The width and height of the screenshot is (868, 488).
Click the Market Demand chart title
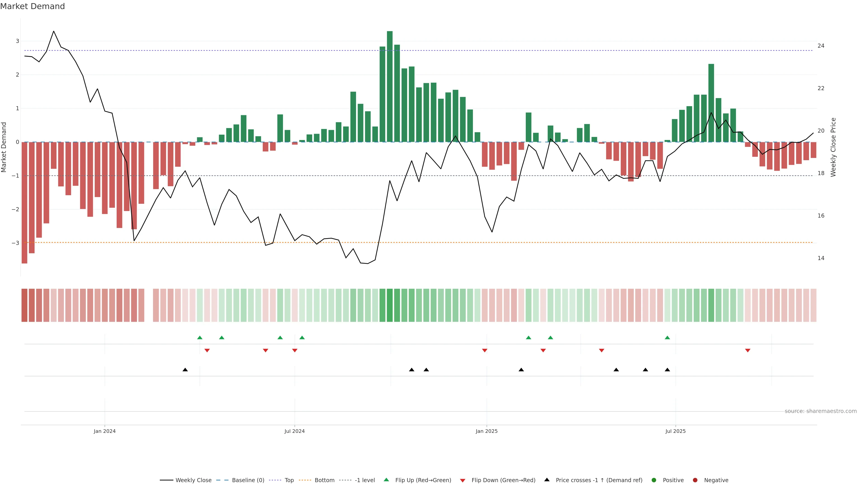[32, 6]
